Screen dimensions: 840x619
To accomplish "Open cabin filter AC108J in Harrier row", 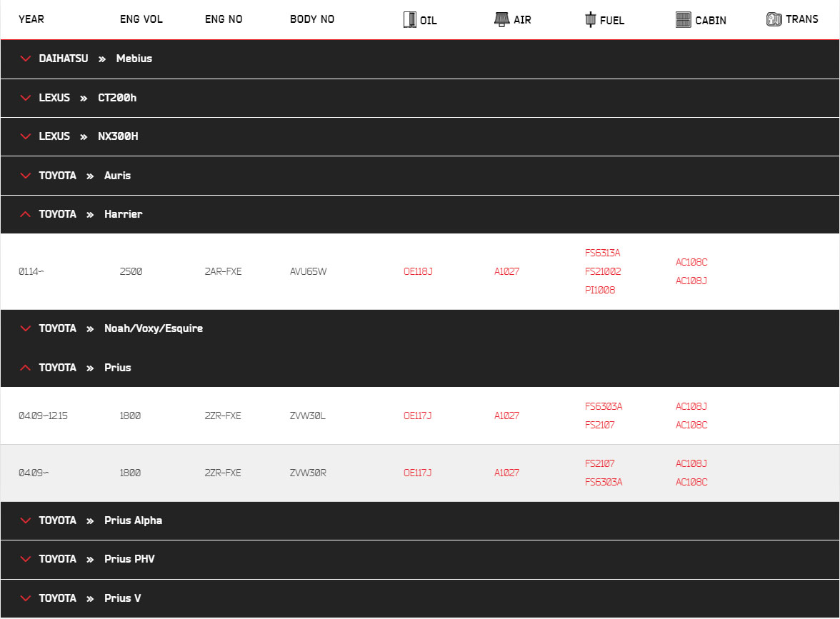I will [x=691, y=281].
